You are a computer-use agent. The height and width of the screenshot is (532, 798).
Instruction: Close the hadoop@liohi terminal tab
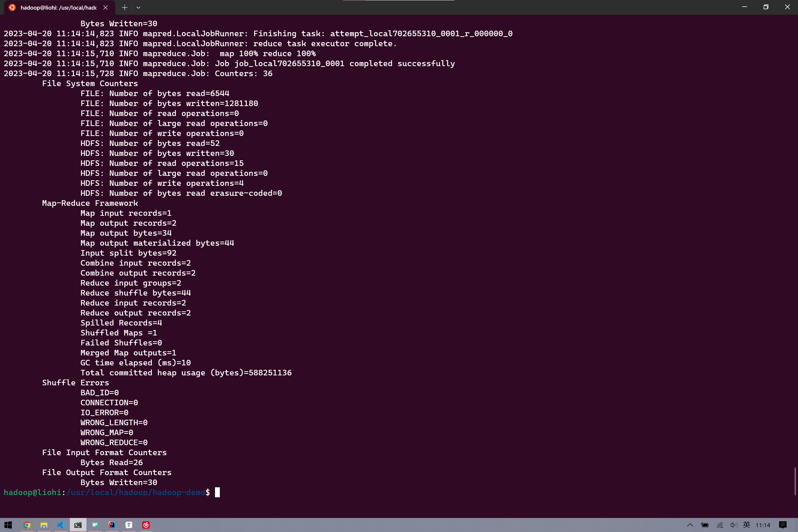pyautogui.click(x=105, y=7)
